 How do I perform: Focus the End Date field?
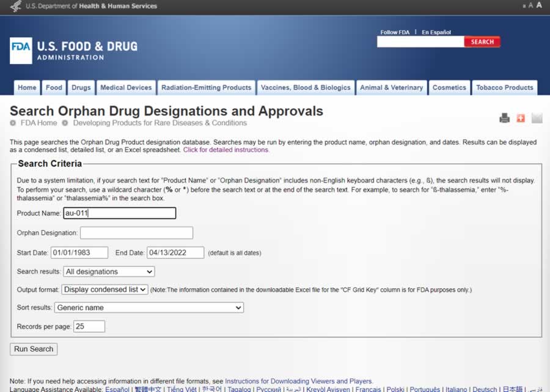coord(175,253)
